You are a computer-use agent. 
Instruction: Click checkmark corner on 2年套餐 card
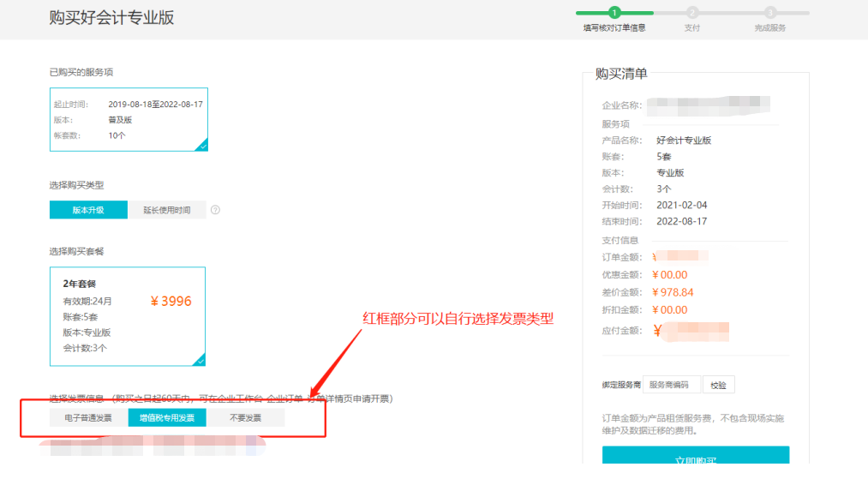click(x=200, y=360)
